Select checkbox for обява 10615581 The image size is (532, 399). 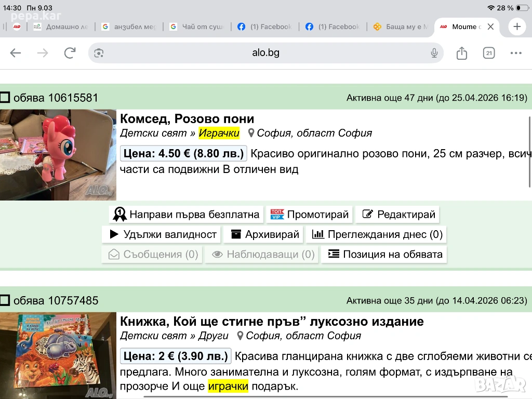[x=5, y=98]
